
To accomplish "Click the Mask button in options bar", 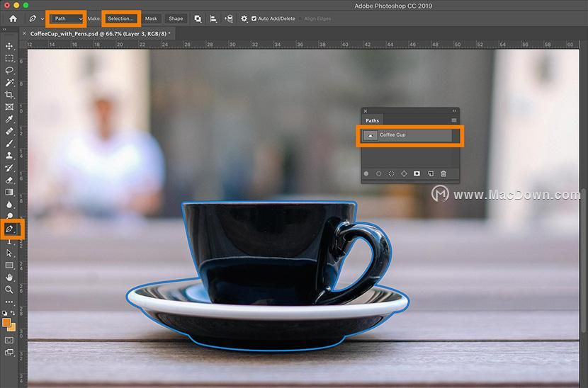I will (x=151, y=18).
